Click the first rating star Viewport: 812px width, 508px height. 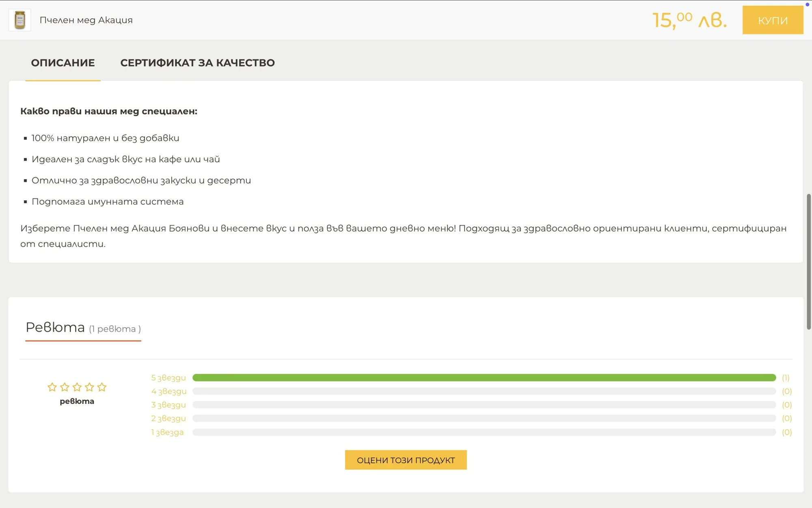pyautogui.click(x=52, y=387)
